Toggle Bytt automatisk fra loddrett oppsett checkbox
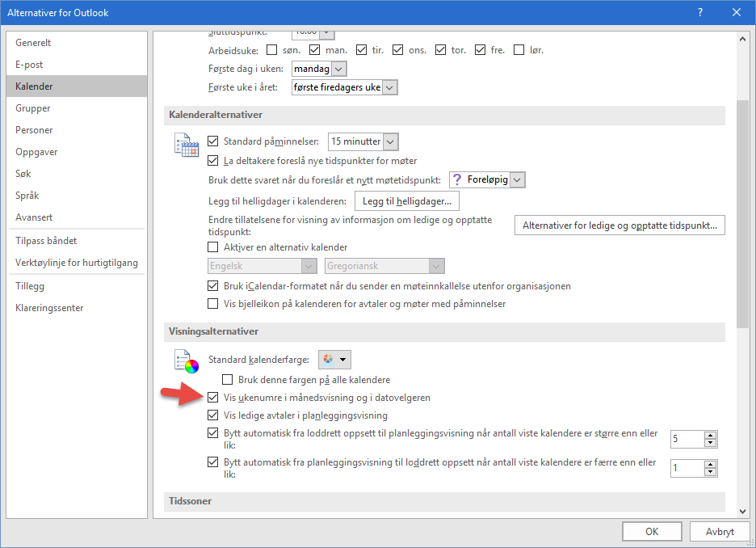 click(x=212, y=432)
